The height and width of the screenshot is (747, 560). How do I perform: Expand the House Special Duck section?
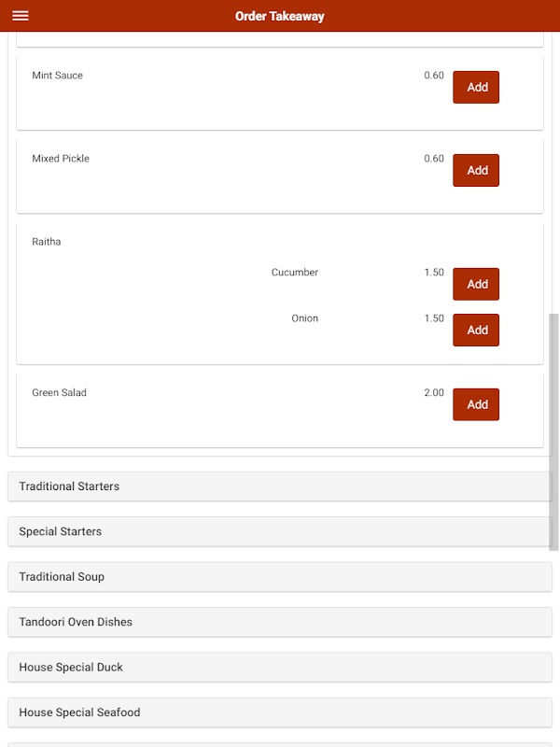pyautogui.click(x=279, y=668)
